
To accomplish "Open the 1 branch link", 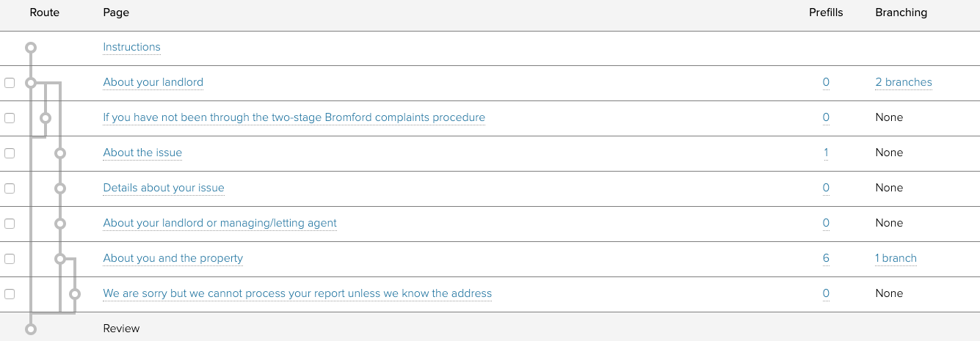I will pyautogui.click(x=896, y=258).
